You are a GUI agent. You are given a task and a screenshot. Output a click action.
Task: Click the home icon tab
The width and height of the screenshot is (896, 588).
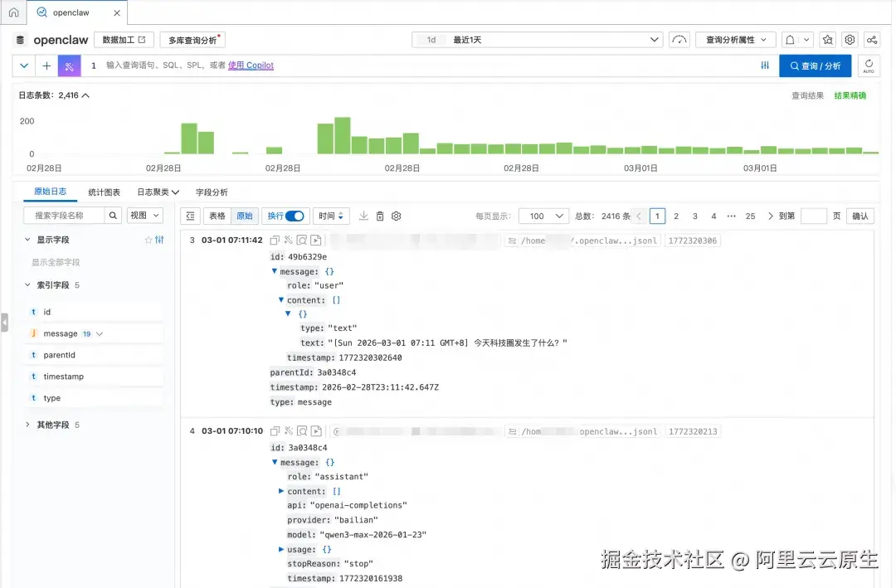coord(14,12)
